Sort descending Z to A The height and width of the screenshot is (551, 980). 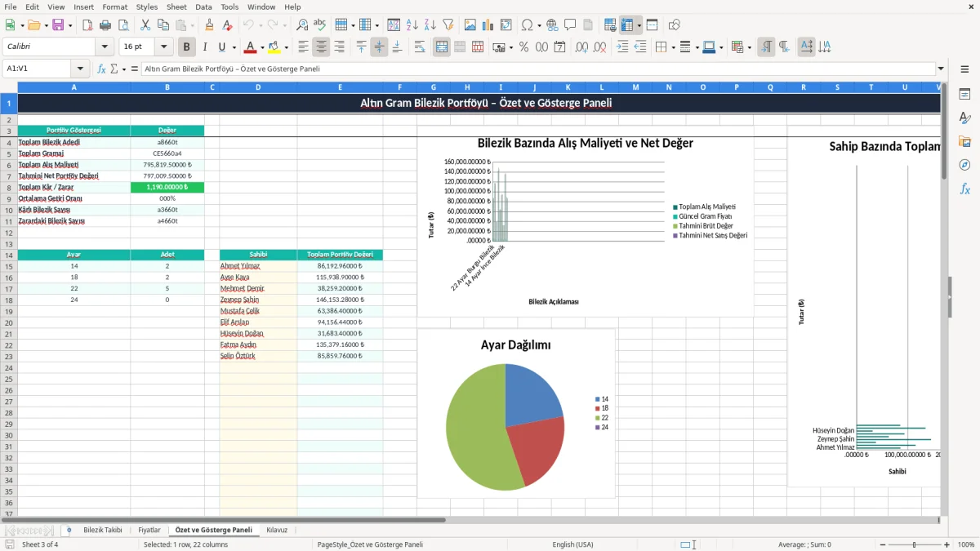click(x=430, y=25)
